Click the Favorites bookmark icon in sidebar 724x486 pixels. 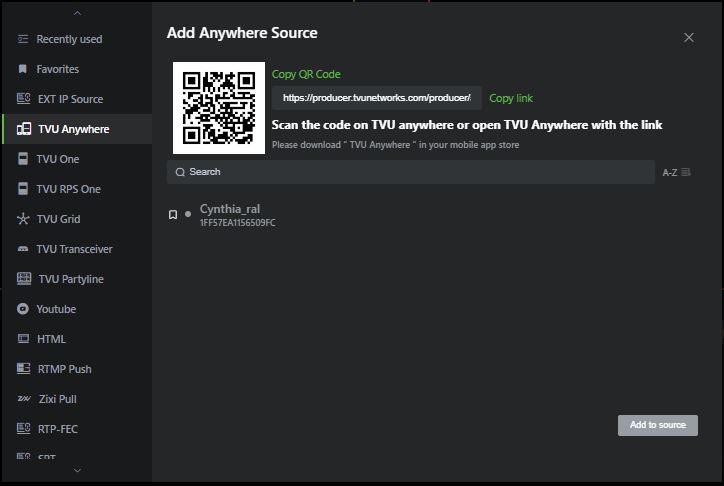tap(23, 69)
